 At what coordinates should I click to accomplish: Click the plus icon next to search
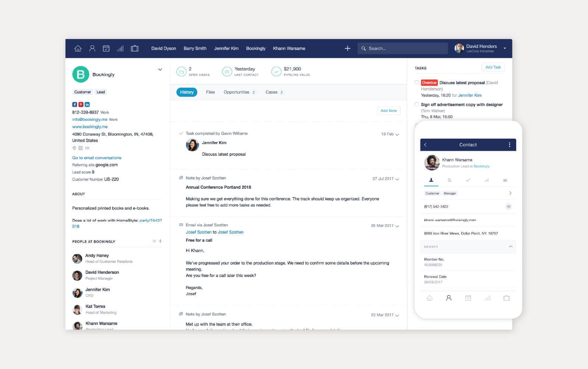click(x=347, y=48)
